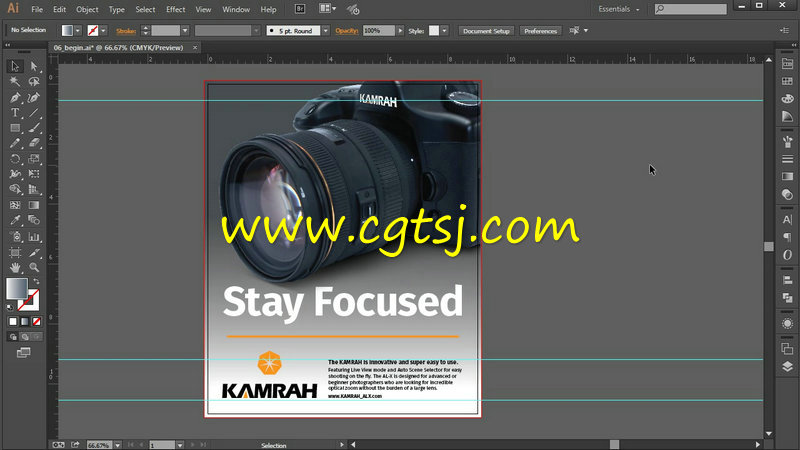The image size is (800, 450).
Task: Open stroke weight dropdown
Action: pos(185,31)
